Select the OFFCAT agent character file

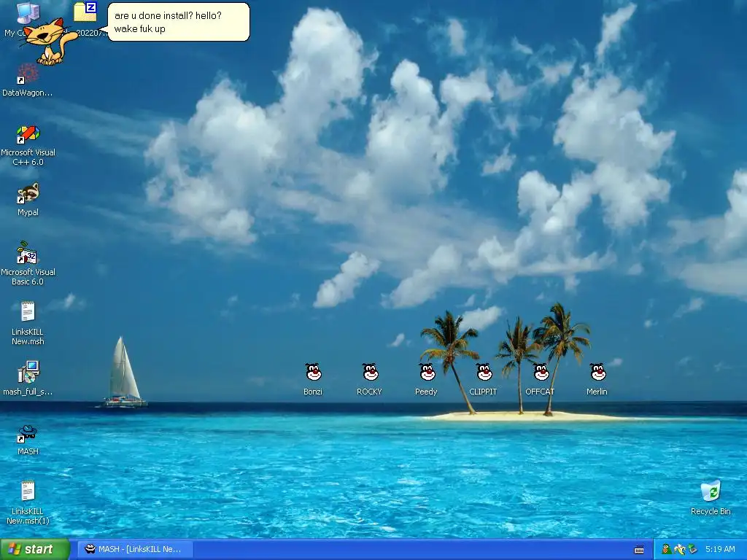(x=541, y=379)
